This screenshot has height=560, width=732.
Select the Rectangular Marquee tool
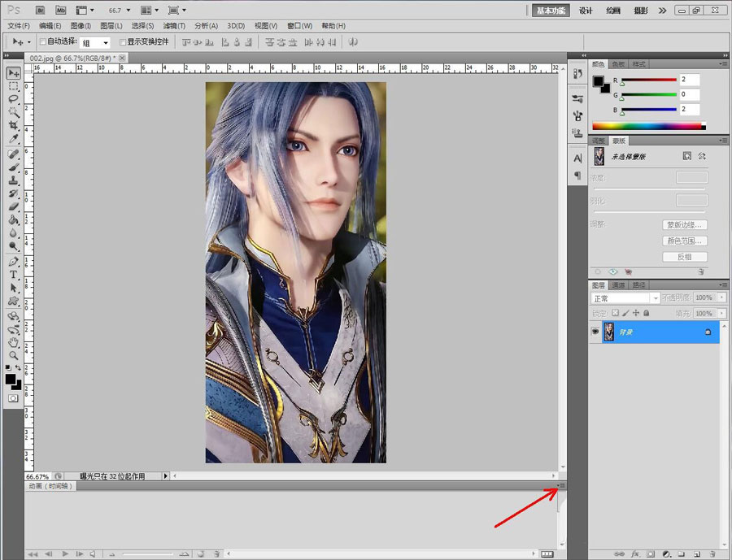(x=14, y=85)
